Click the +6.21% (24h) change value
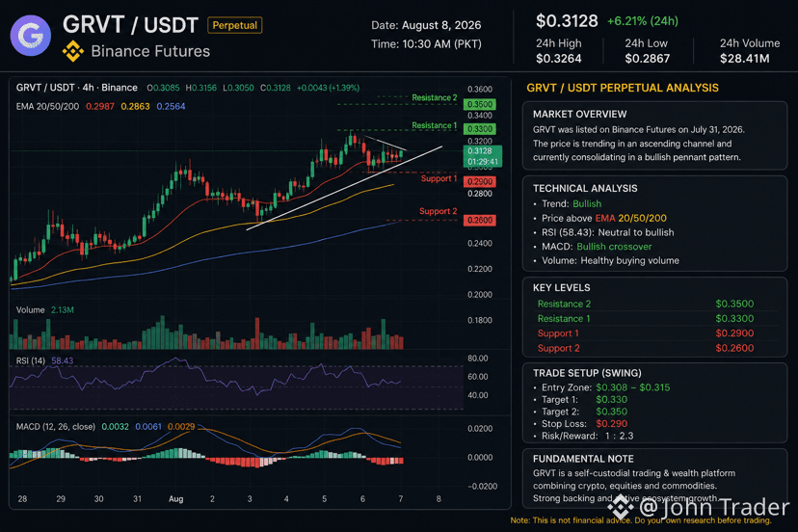This screenshot has height=532, width=798. (x=643, y=21)
